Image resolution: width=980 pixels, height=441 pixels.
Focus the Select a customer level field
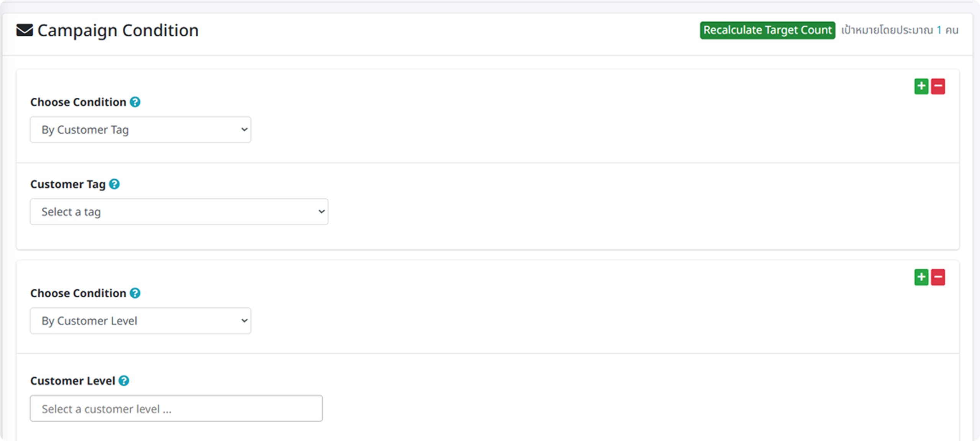[x=176, y=409]
